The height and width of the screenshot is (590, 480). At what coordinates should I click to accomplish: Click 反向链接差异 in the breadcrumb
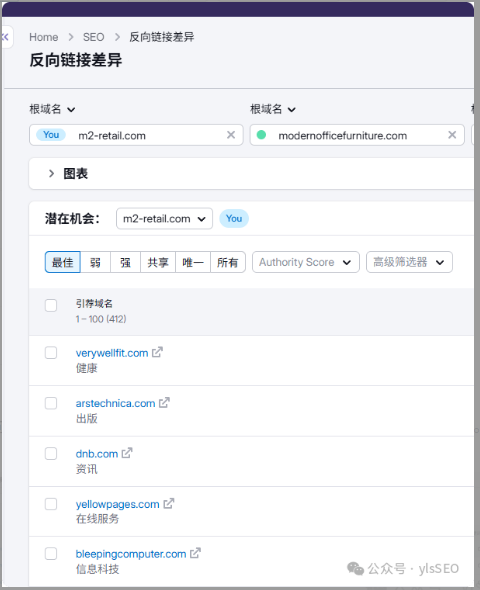pyautogui.click(x=162, y=37)
